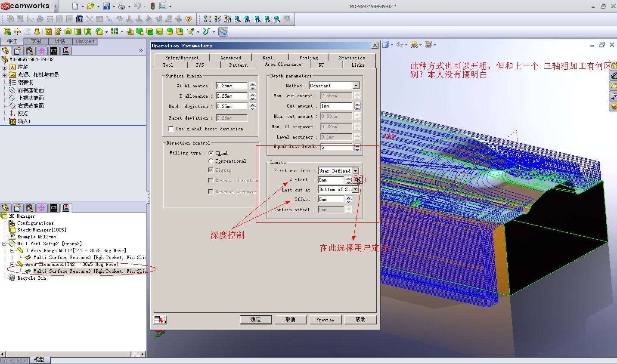617x364 pixels.
Task: Open the FeatureManager design tree tab icon
Action: 6,51
